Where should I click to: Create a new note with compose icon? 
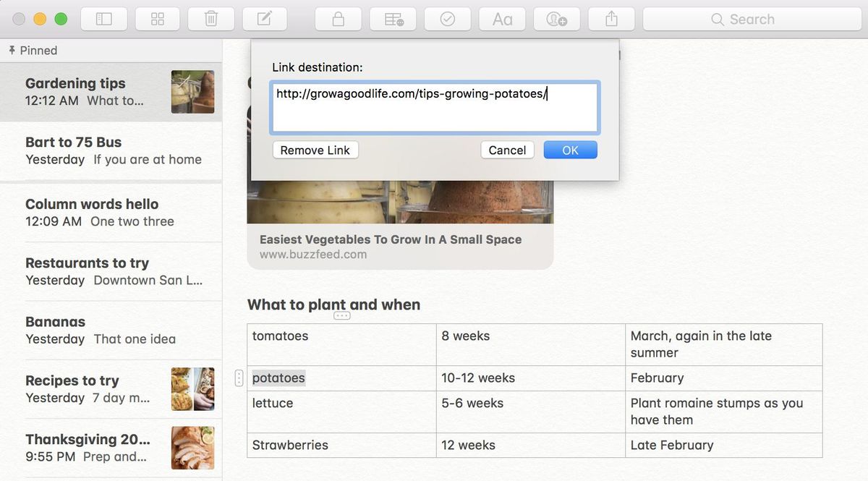coord(265,20)
